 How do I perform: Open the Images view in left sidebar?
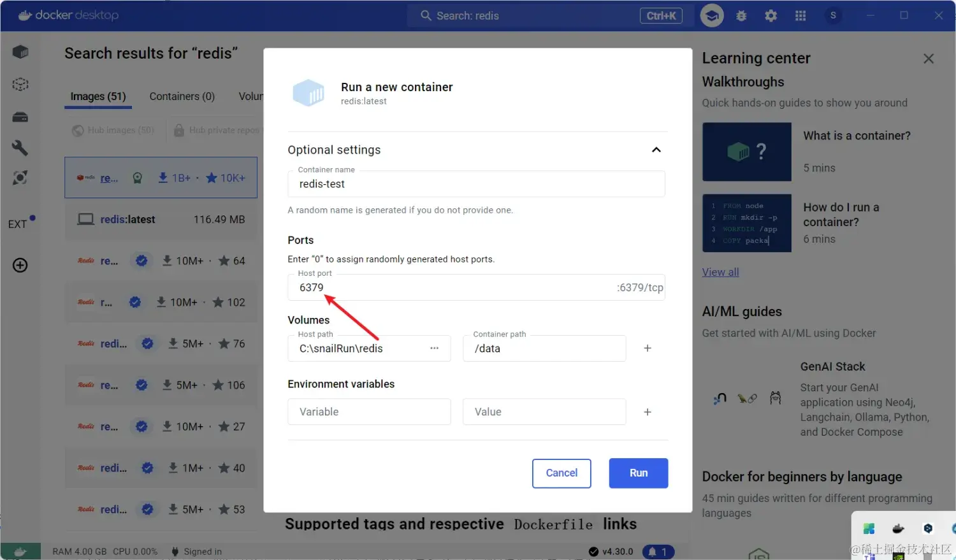point(20,84)
